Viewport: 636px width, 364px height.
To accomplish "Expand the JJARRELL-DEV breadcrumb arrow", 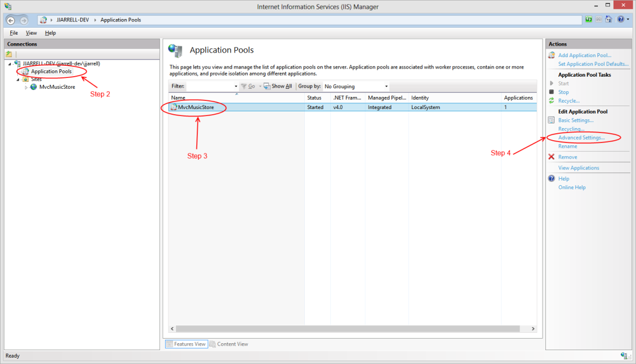I will point(95,20).
